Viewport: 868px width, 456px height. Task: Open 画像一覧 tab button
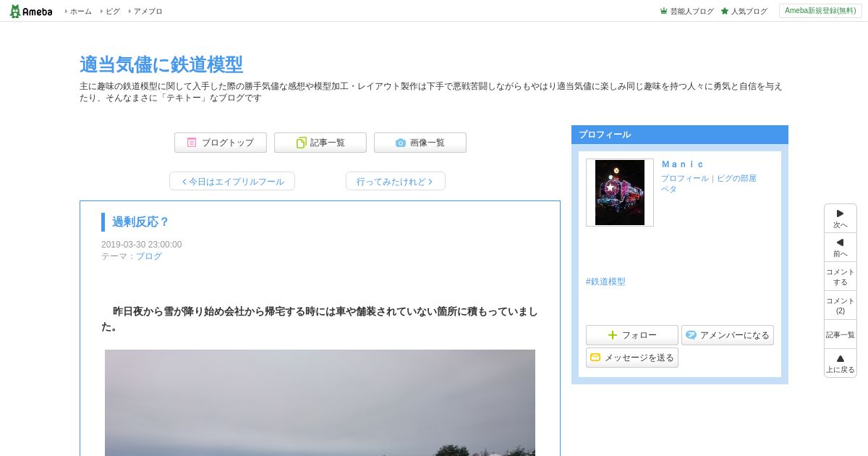(420, 143)
